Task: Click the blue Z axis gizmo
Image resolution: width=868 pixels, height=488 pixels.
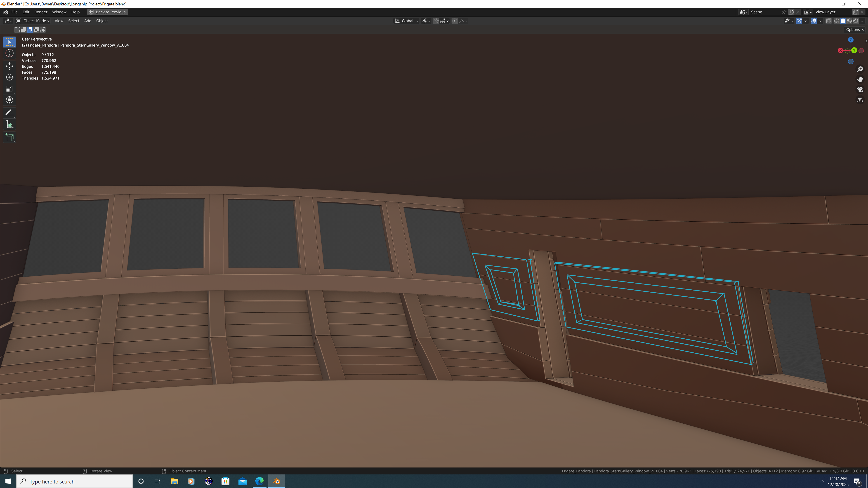Action: point(850,40)
